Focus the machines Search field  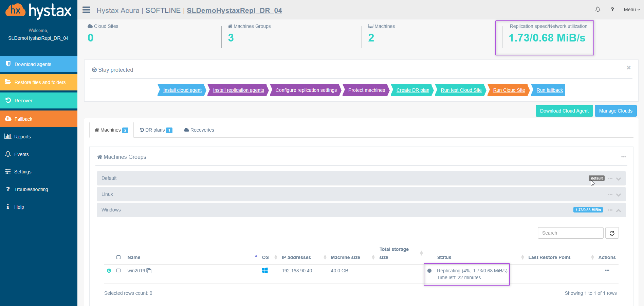(570, 233)
